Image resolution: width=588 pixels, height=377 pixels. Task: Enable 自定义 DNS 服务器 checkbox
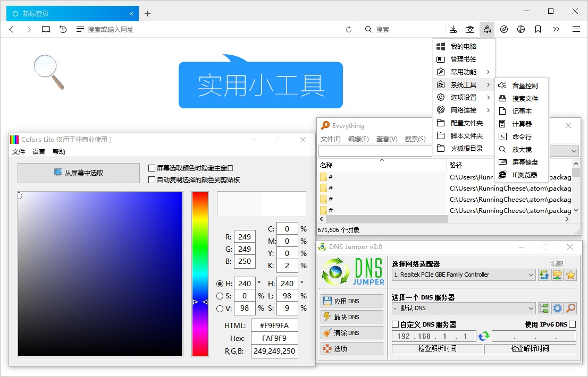point(396,324)
